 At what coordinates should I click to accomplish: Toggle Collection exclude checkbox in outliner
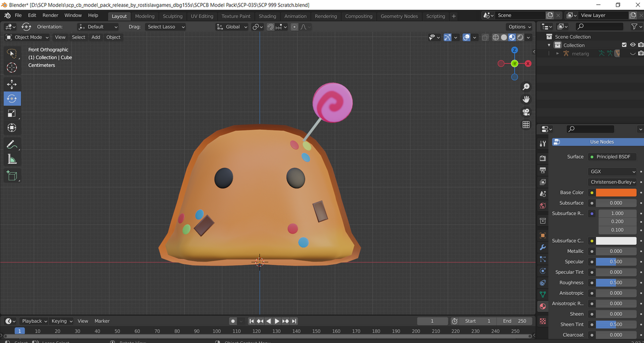tap(624, 45)
